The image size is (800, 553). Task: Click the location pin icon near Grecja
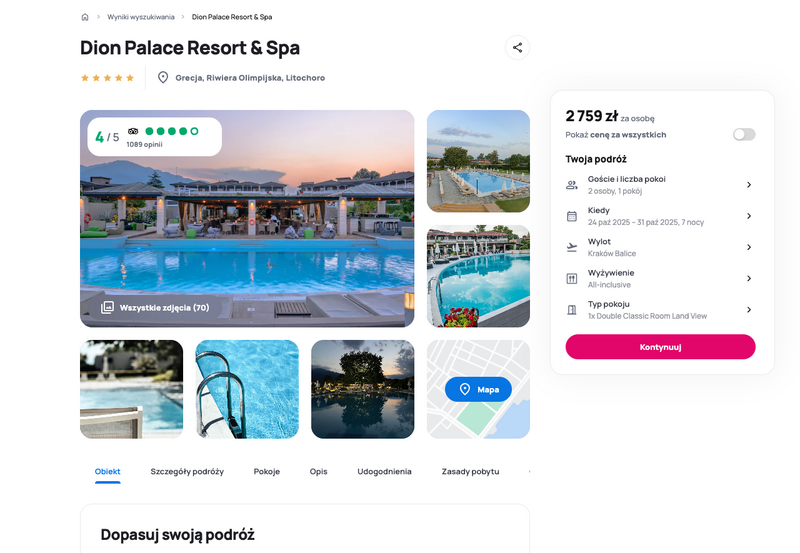click(163, 78)
